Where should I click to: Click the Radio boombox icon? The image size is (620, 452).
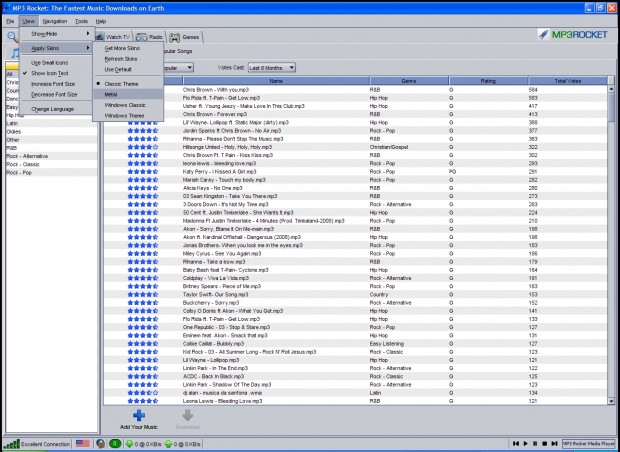pyautogui.click(x=141, y=37)
